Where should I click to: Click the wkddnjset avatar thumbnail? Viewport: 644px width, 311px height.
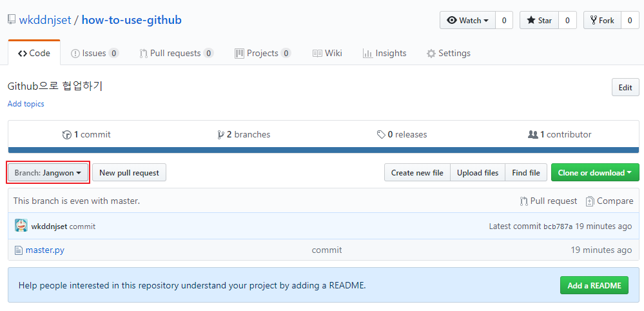point(21,225)
